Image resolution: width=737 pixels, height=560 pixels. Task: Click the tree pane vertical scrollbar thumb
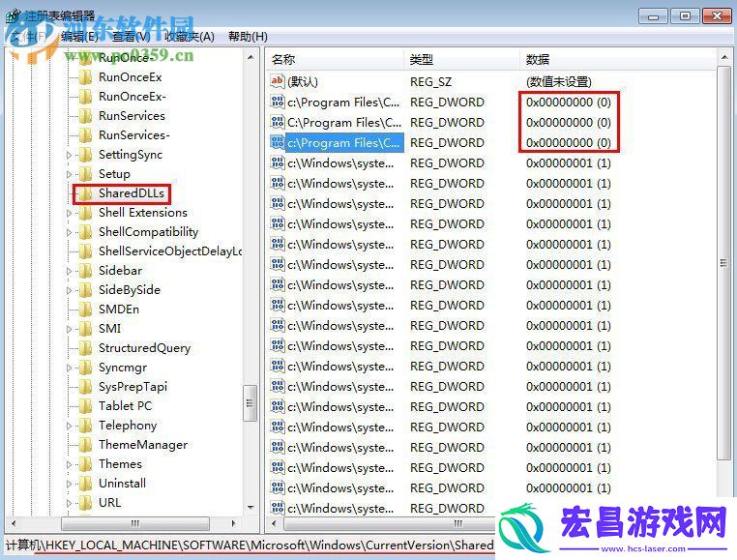[251, 403]
